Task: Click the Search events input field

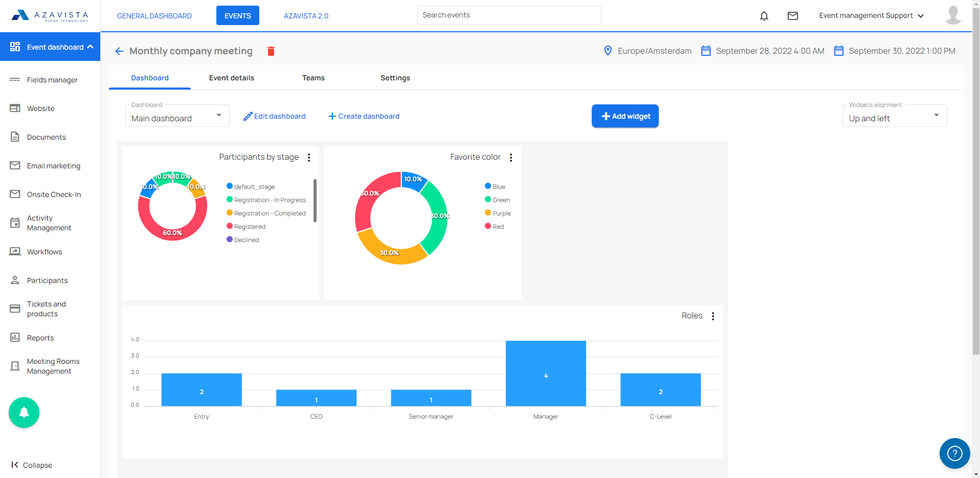Action: (509, 15)
